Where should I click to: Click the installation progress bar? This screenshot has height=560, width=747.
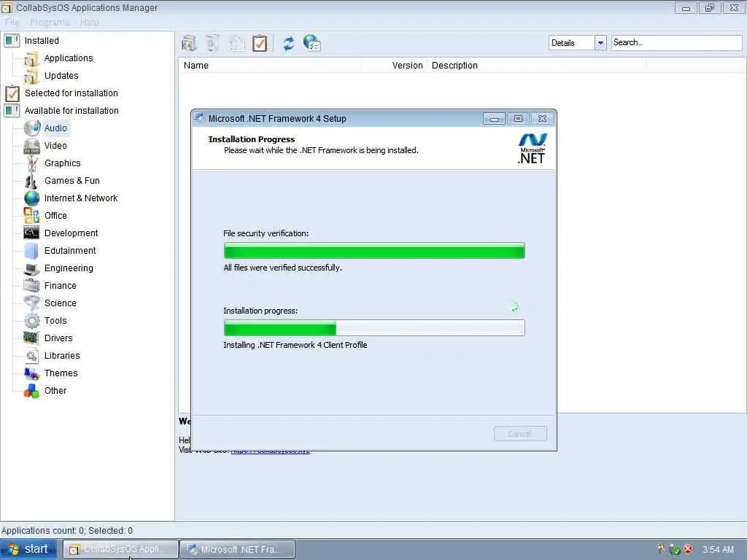[x=374, y=327]
